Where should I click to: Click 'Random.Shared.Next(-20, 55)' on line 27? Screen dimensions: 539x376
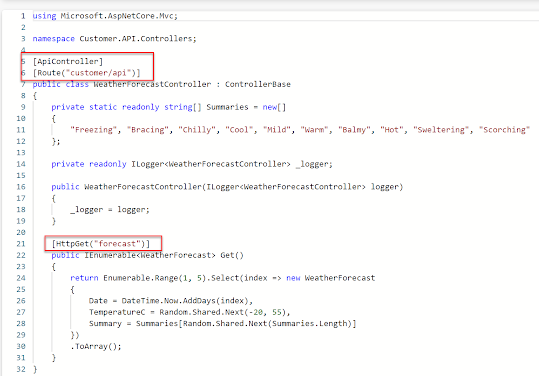222,312
